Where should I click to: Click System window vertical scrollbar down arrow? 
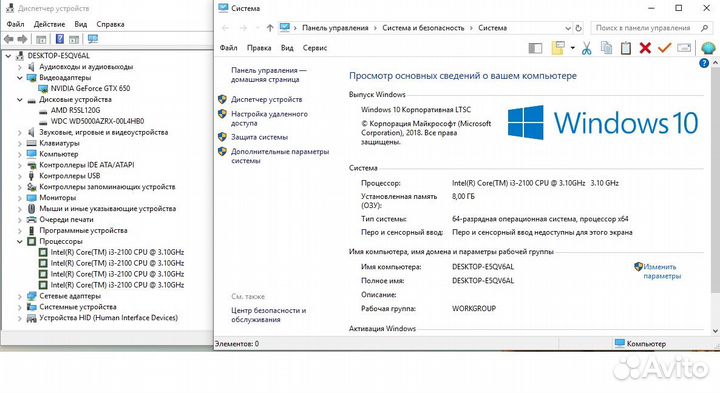[715, 331]
